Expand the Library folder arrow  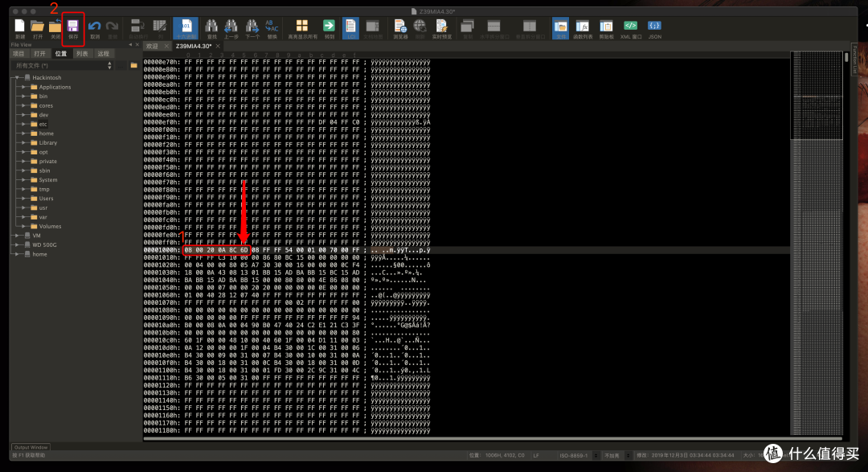click(x=23, y=142)
